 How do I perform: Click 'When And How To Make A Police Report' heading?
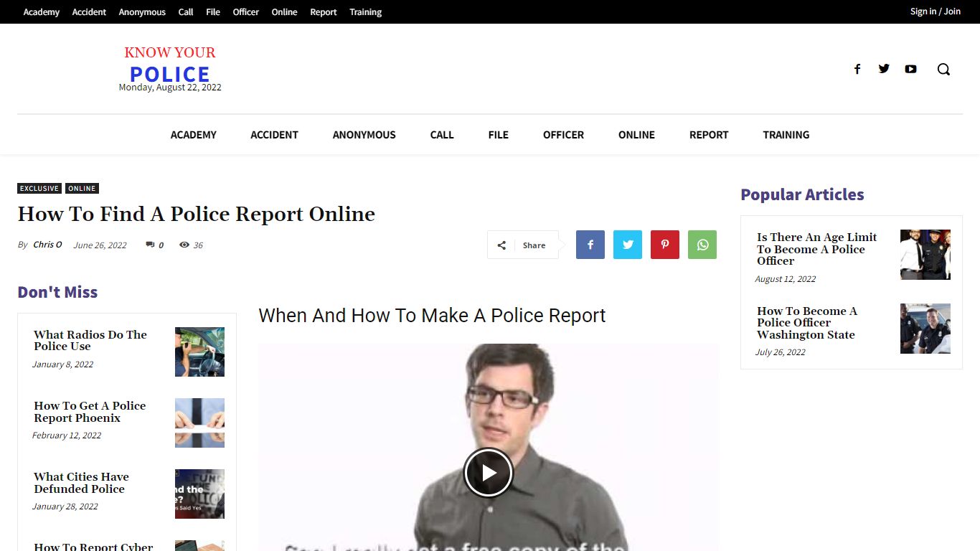(x=432, y=316)
